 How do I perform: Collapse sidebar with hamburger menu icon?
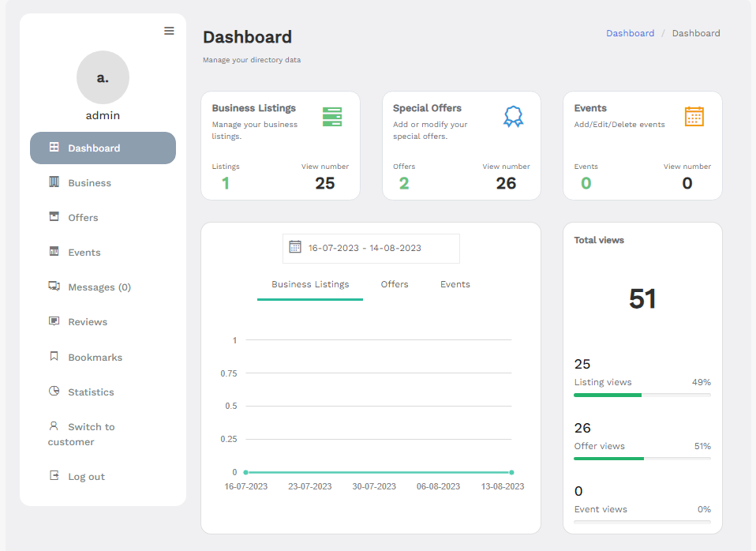click(x=169, y=31)
